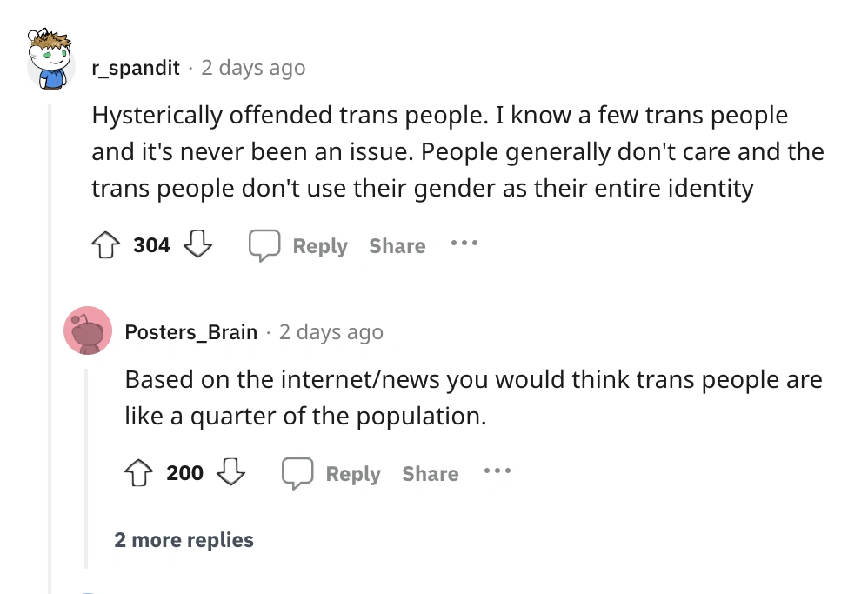Expand the 2 more replies link
Image resolution: width=868 pixels, height=594 pixels.
click(184, 540)
